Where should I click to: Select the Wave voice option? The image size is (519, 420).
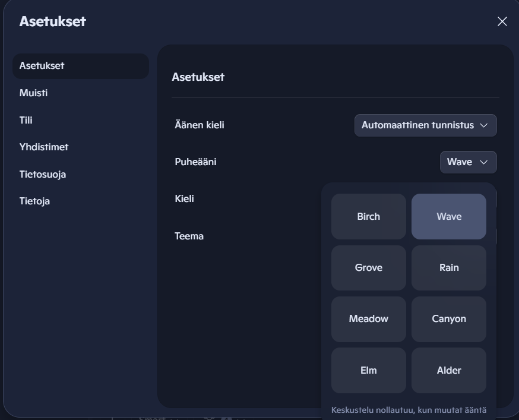(448, 216)
